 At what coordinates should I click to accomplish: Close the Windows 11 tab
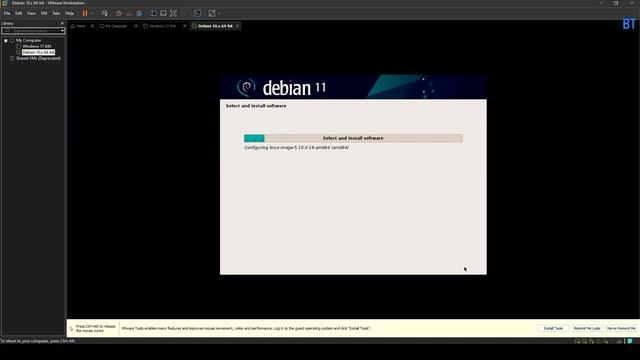tap(184, 26)
